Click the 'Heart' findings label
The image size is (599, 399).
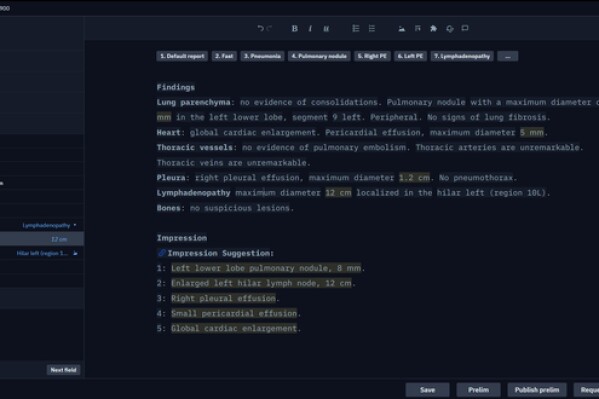click(168, 133)
